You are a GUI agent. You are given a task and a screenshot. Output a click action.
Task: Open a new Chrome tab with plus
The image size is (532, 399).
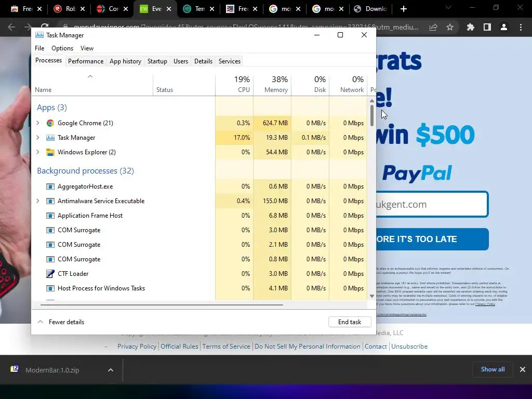point(403,9)
